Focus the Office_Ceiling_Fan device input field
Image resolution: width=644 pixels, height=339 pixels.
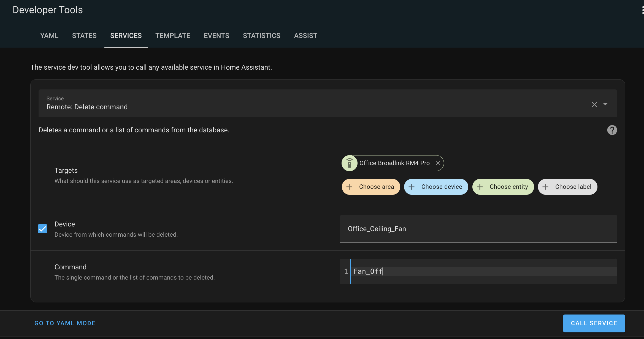(x=478, y=229)
